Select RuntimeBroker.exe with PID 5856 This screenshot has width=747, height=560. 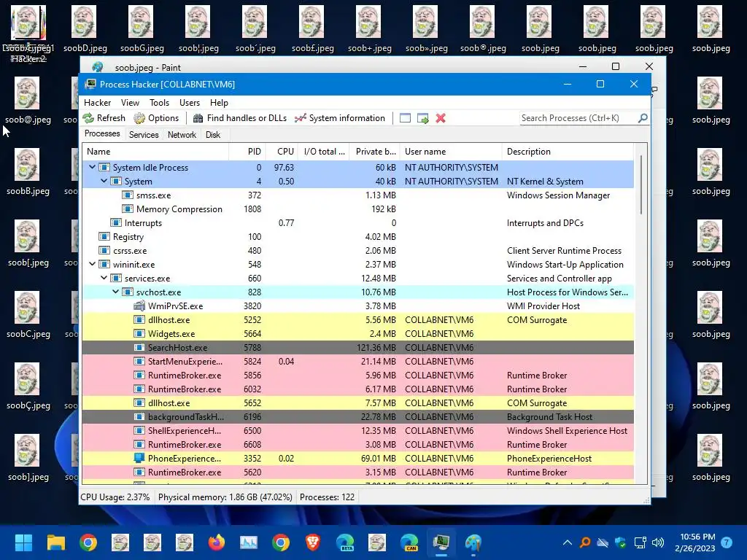click(357, 375)
